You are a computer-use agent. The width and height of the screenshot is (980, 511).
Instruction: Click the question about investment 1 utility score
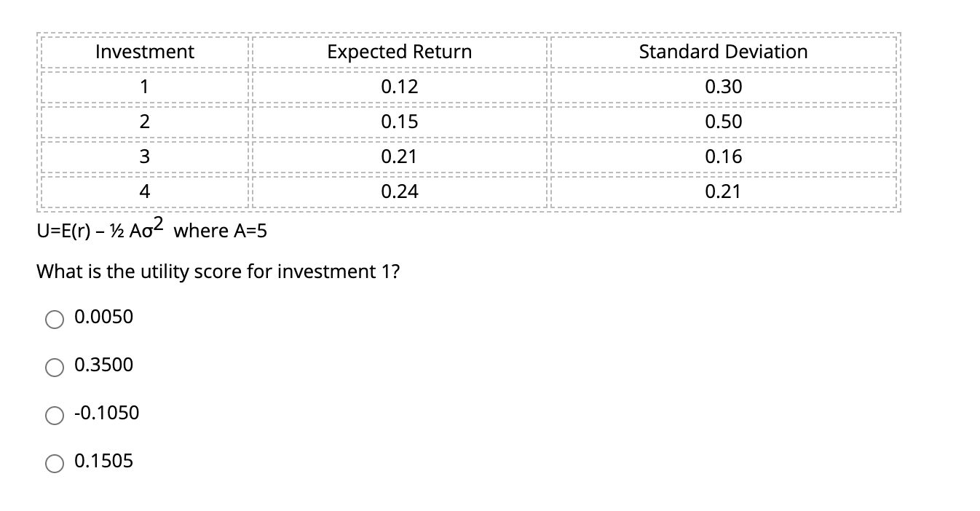pyautogui.click(x=217, y=271)
